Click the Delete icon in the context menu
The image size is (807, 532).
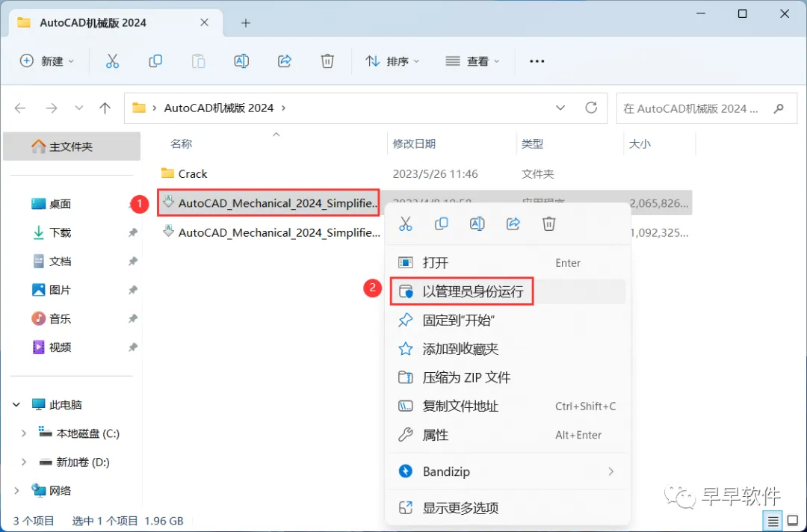click(548, 224)
